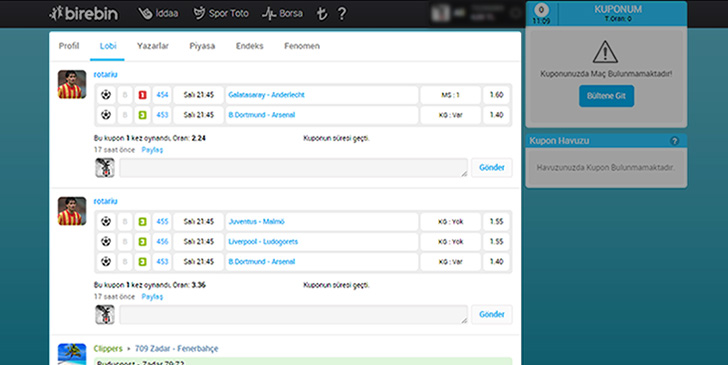728x365 pixels.
Task: Switch to the Yazarlar tab
Action: (153, 46)
